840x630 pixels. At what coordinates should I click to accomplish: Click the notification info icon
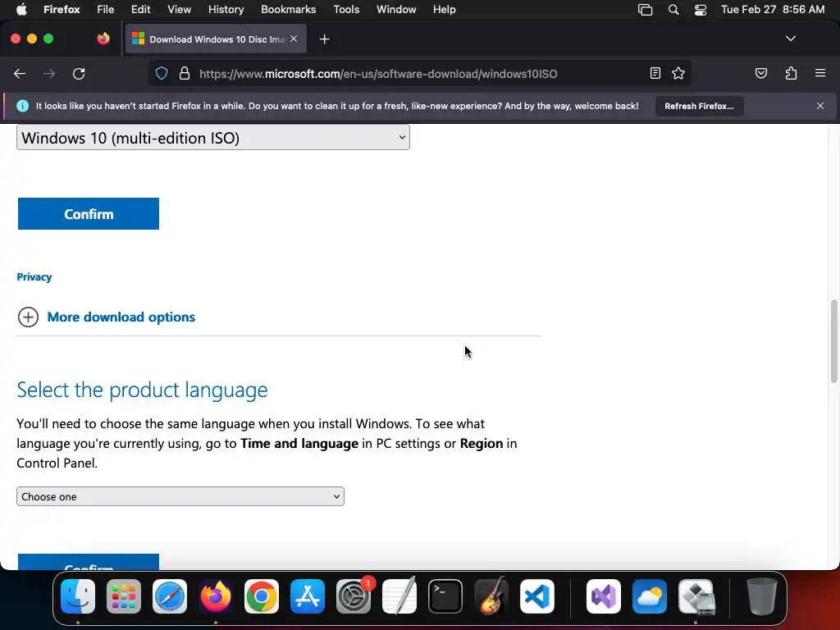click(22, 106)
